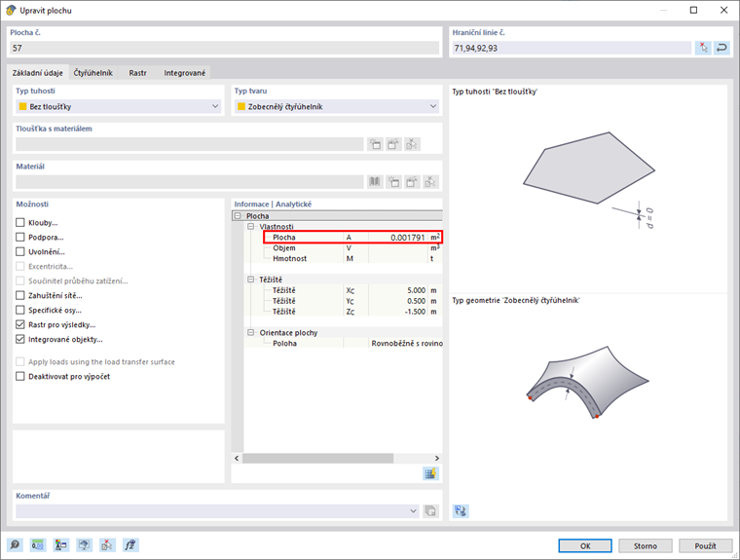Select the Plocha A 0.001791 row

click(x=352, y=237)
